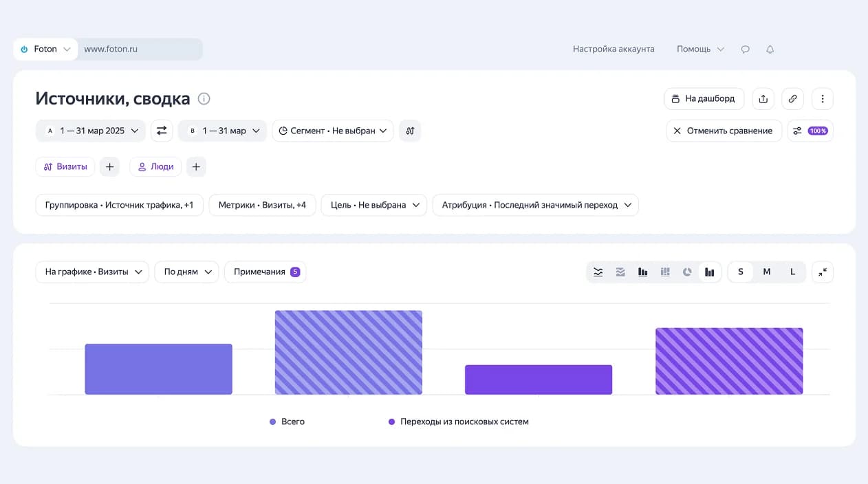Image resolution: width=868 pixels, height=484 pixels.
Task: Open Цель • Не выбрана dropdown
Action: (x=374, y=205)
